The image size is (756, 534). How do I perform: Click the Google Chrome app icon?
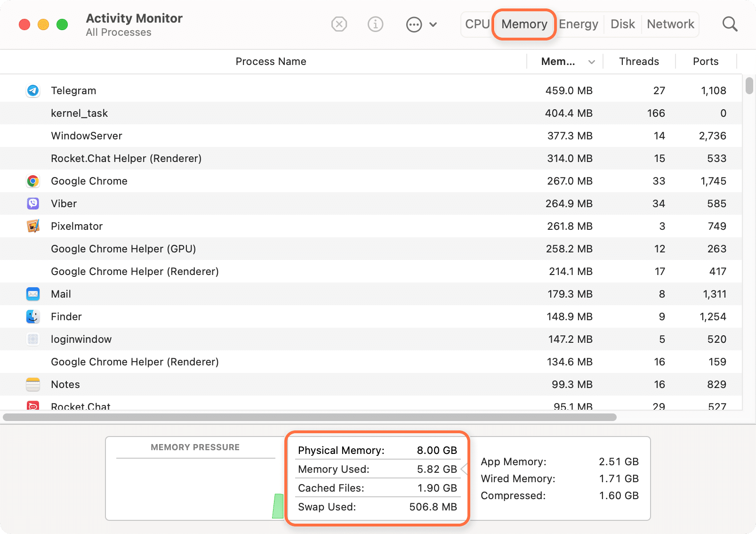[x=33, y=181]
